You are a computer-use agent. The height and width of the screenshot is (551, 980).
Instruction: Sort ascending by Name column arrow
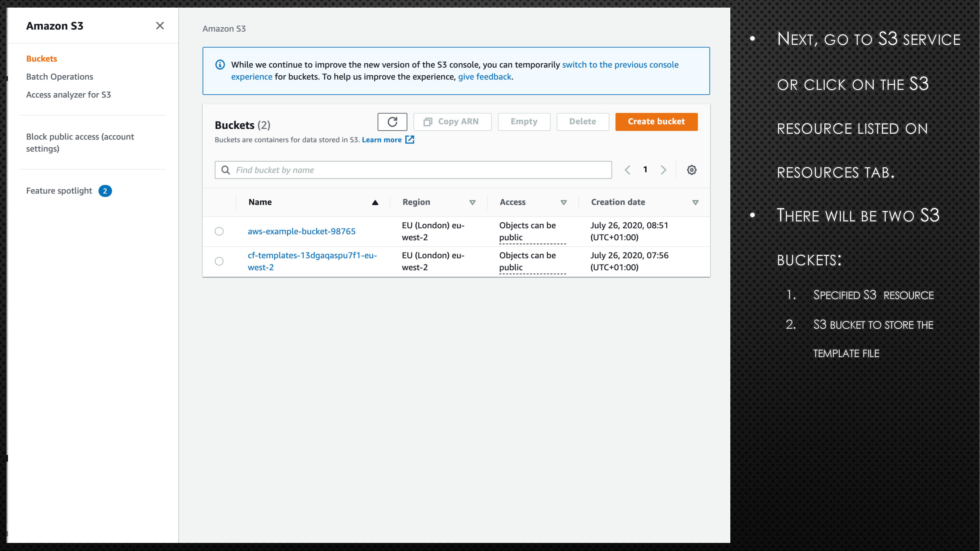[x=375, y=203]
